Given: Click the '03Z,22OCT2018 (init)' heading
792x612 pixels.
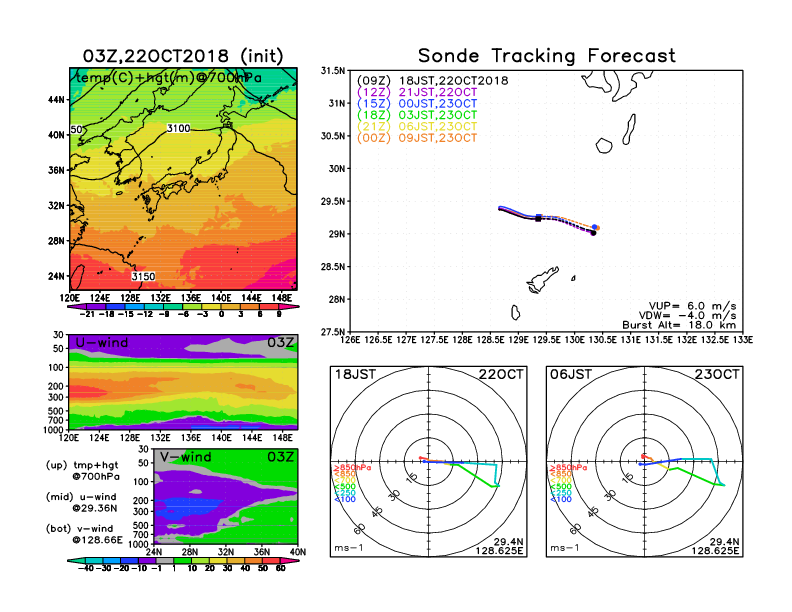Looking at the screenshot, I should [183, 56].
